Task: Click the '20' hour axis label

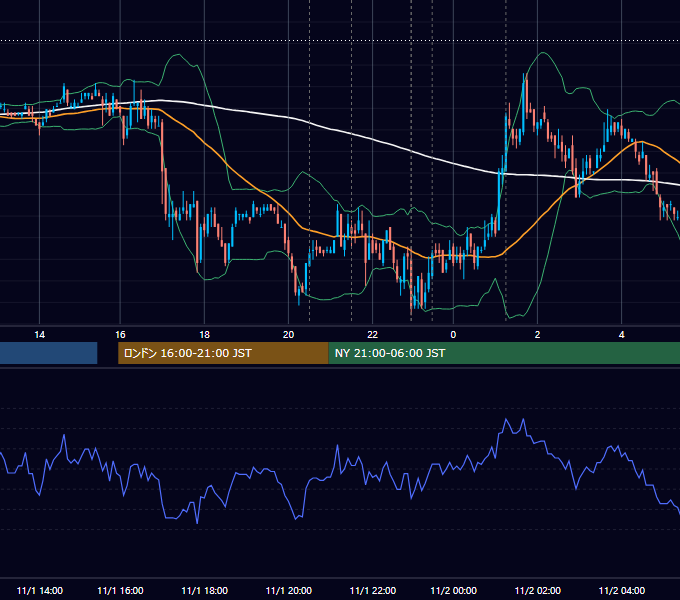Action: pyautogui.click(x=288, y=335)
